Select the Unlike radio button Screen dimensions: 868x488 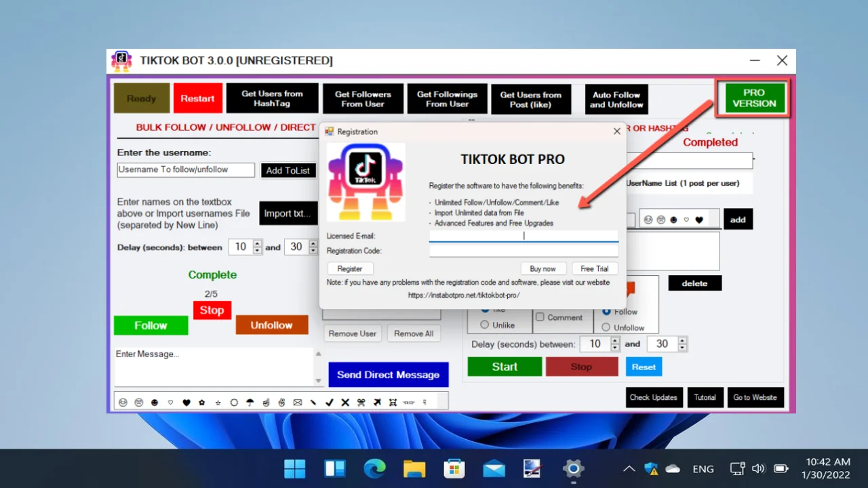(x=485, y=325)
